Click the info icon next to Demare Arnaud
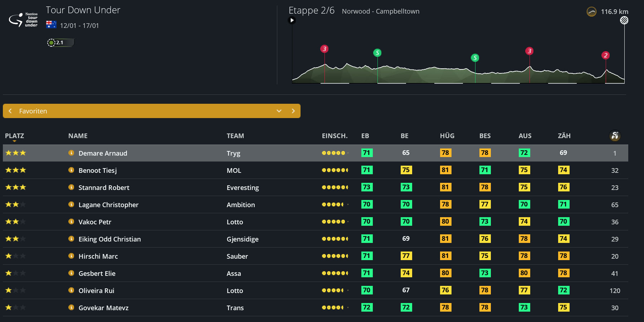 [71, 153]
